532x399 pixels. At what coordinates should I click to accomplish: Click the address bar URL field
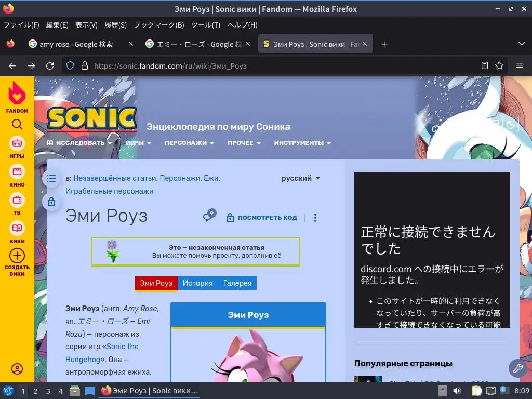click(283, 66)
